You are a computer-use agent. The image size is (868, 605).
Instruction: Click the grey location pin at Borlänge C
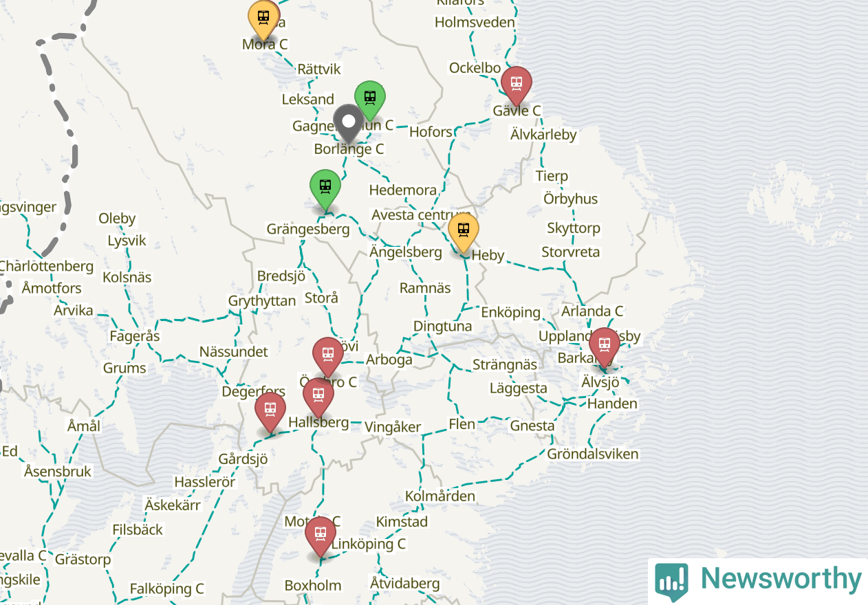349,123
